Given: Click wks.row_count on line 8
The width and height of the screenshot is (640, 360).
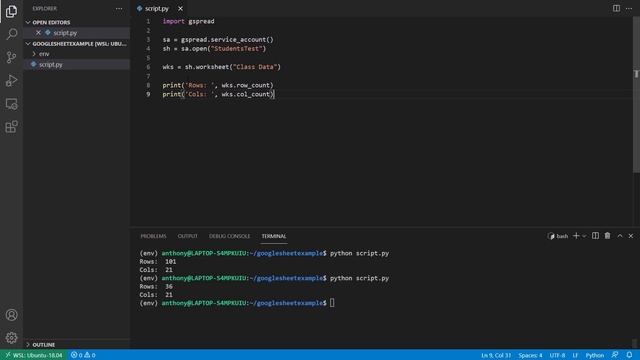Looking at the screenshot, I should click(245, 85).
